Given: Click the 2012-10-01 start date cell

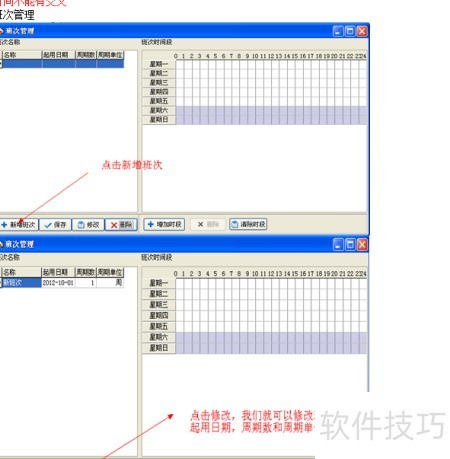Looking at the screenshot, I should tap(58, 283).
